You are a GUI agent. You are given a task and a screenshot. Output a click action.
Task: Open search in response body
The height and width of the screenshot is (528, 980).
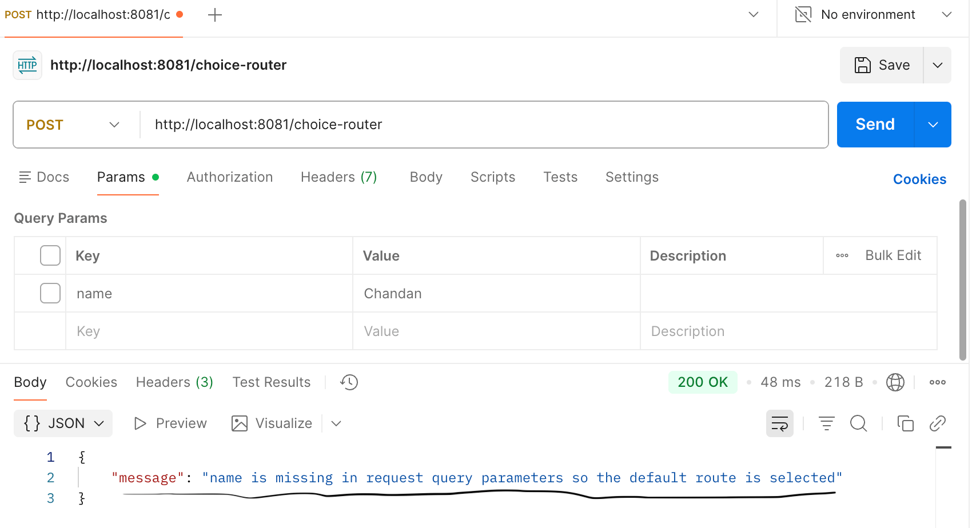pyautogui.click(x=858, y=423)
